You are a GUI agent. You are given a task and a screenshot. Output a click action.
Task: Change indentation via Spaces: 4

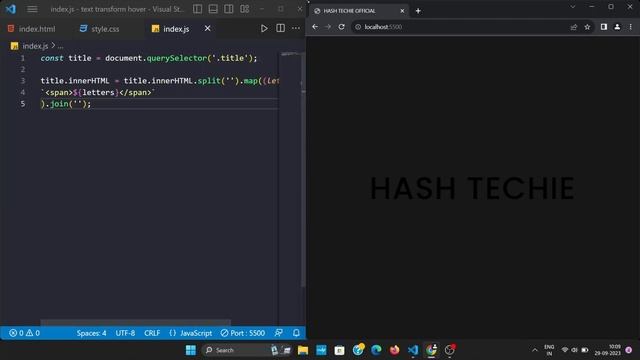[91, 333]
